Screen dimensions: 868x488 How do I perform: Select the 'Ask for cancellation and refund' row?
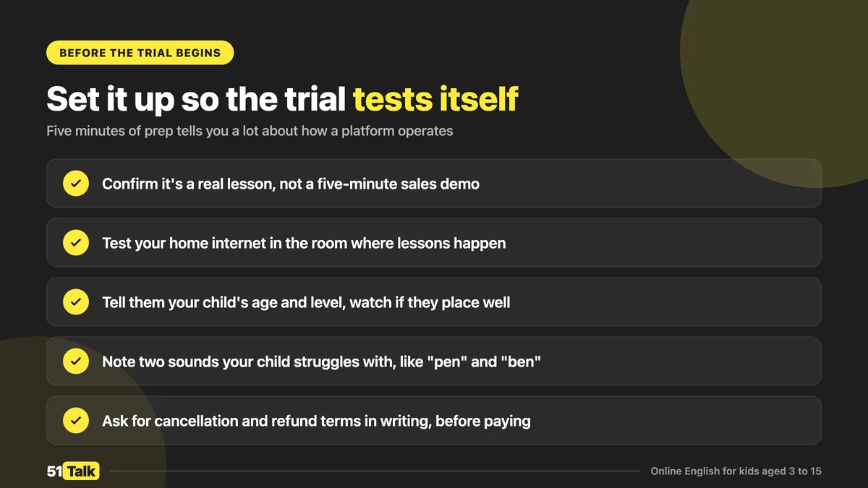coord(434,421)
